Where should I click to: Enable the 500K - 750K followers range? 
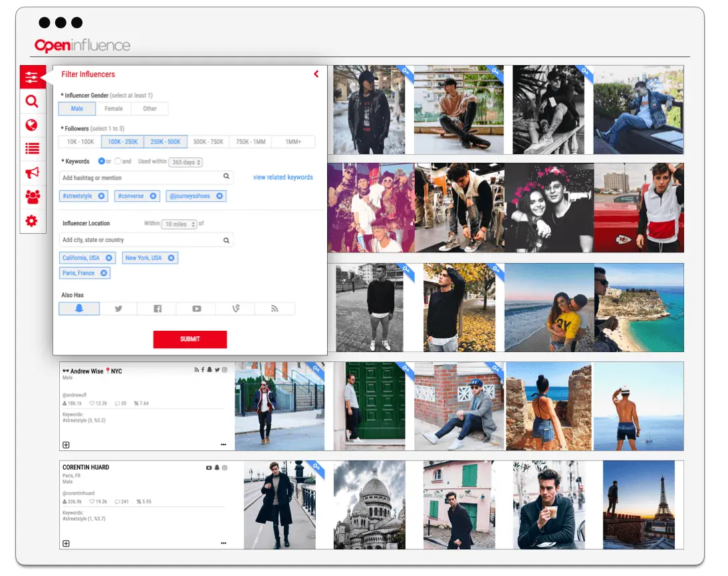coord(209,142)
